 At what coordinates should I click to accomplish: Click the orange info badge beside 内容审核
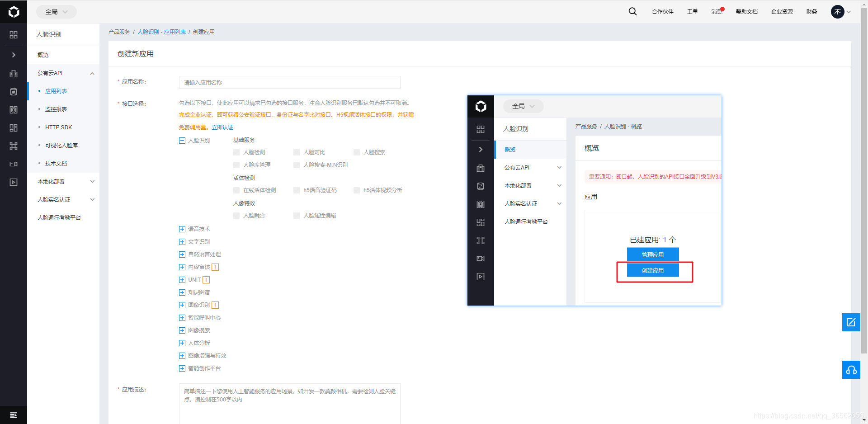click(x=215, y=267)
